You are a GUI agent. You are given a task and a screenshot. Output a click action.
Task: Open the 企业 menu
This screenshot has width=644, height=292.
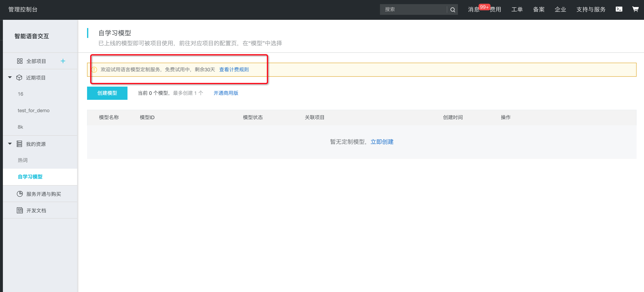(560, 9)
